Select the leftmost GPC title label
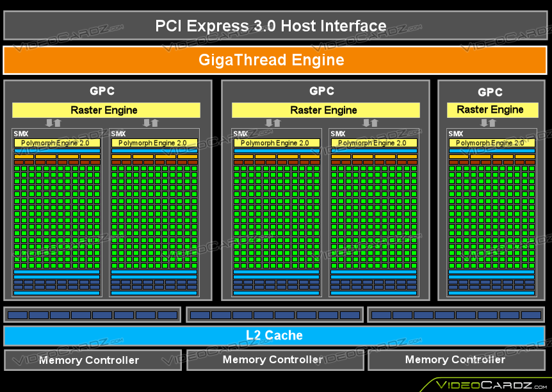 point(102,91)
